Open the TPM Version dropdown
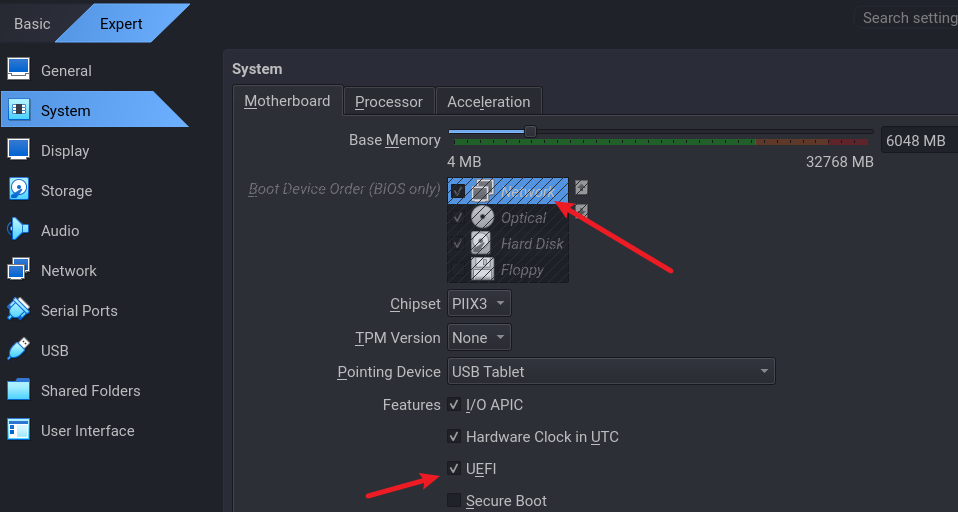 click(x=479, y=338)
